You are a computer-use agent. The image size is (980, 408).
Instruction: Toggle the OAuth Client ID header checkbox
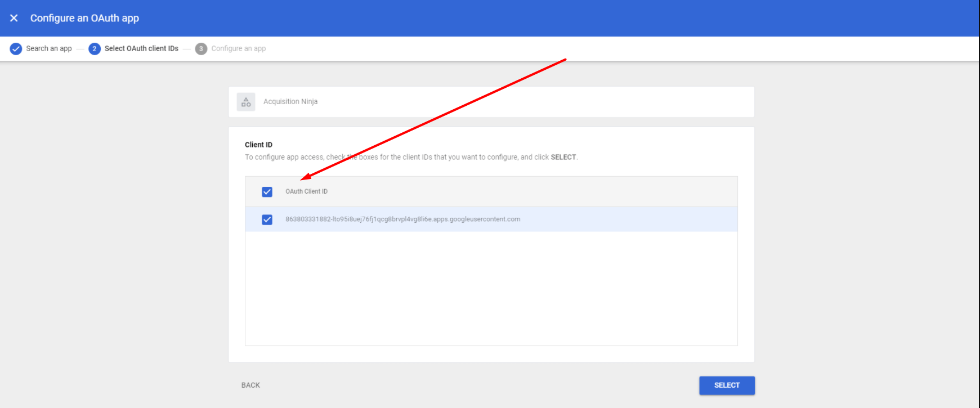click(x=267, y=192)
